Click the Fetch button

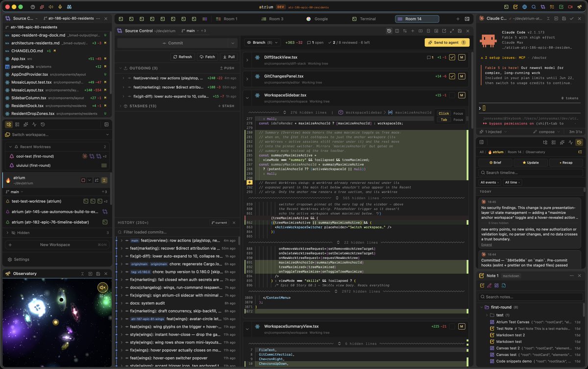pyautogui.click(x=207, y=57)
